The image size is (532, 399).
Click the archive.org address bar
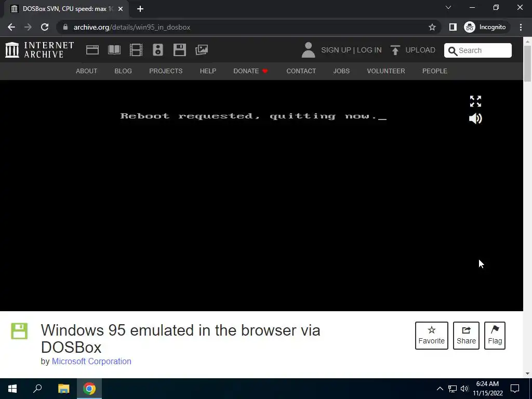(248, 27)
